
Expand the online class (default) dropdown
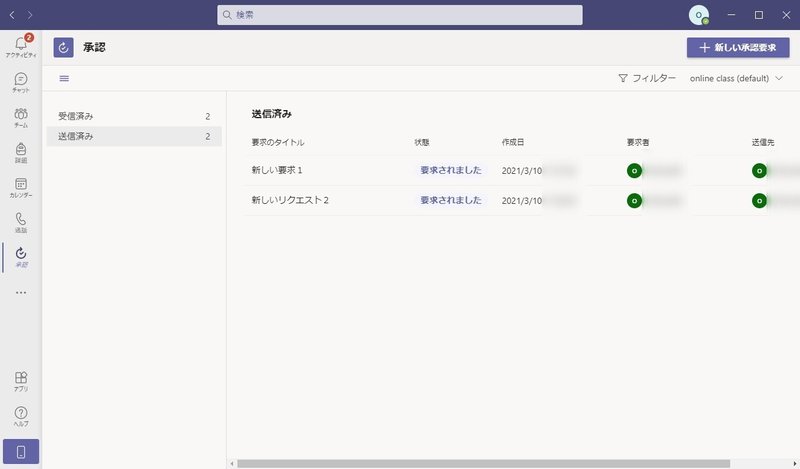tap(736, 78)
